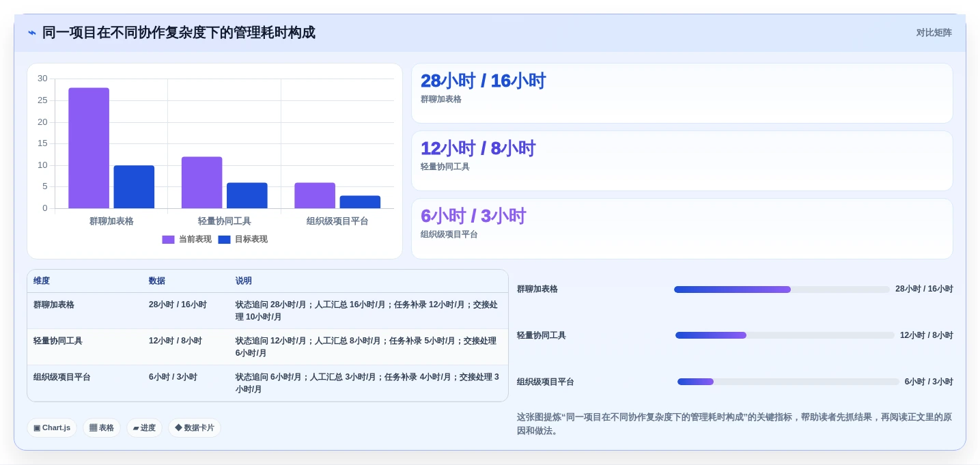This screenshot has height=465, width=980.
Task: Click the 对比矩阵 label in header
Action: (x=934, y=33)
